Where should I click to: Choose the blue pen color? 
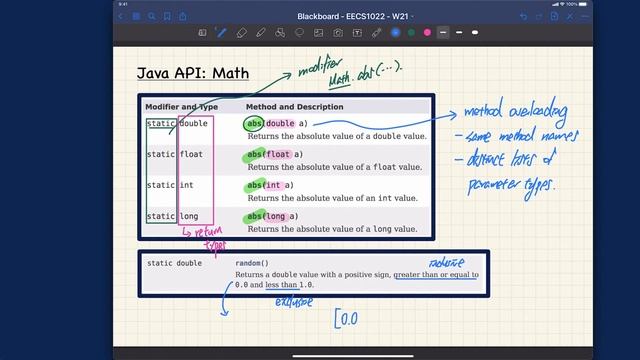click(x=396, y=33)
